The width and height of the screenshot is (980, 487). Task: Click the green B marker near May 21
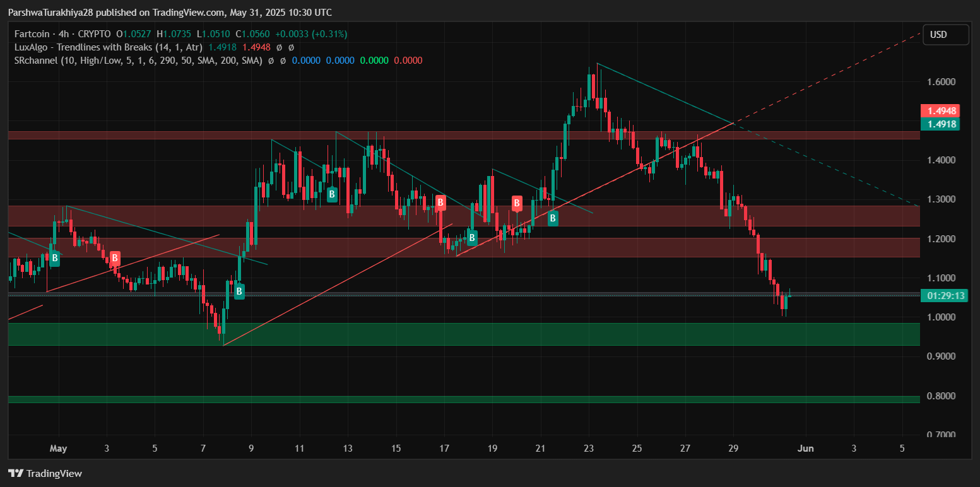[x=553, y=218]
